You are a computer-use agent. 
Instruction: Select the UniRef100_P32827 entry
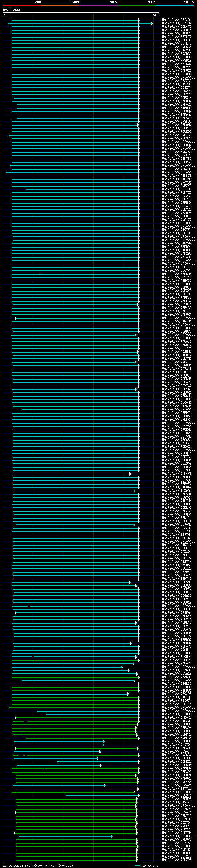(x=177, y=433)
